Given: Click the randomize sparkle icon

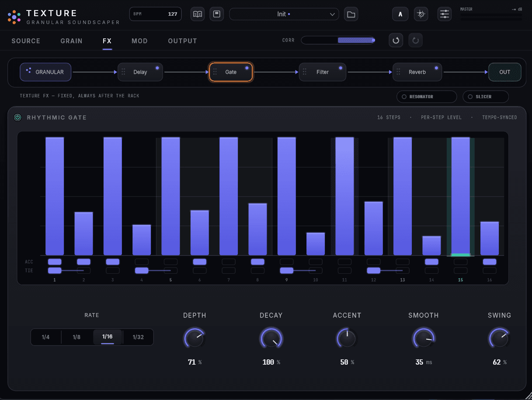Looking at the screenshot, I should coord(421,14).
